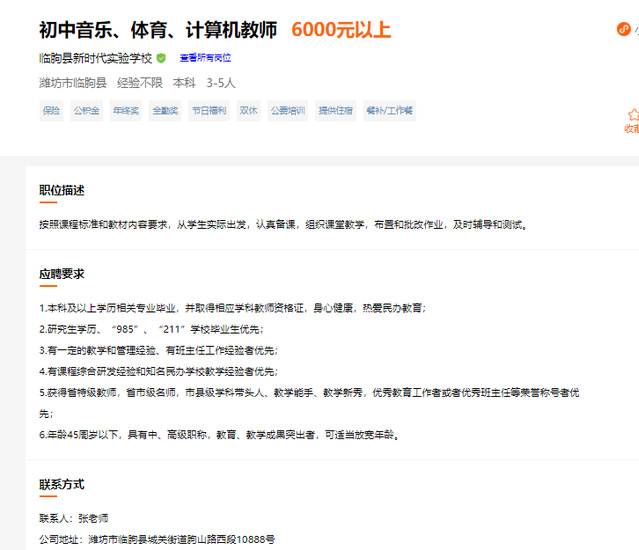This screenshot has width=639, height=550.
Task: Select the 公费培训 tag
Action: coord(287,110)
